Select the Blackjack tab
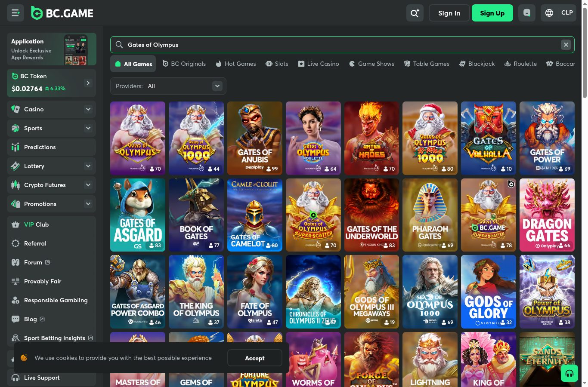The image size is (588, 387). pos(477,64)
